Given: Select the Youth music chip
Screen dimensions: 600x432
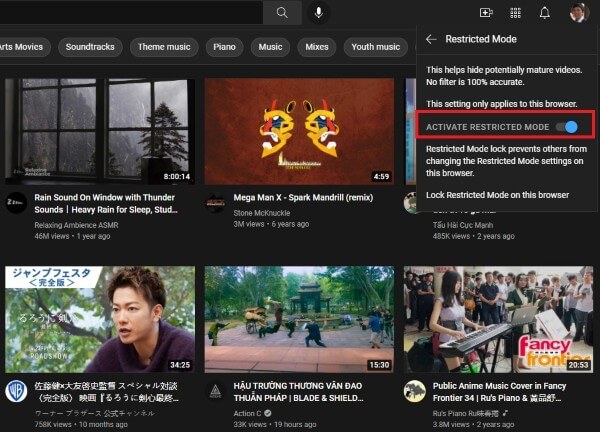Looking at the screenshot, I should coord(375,46).
